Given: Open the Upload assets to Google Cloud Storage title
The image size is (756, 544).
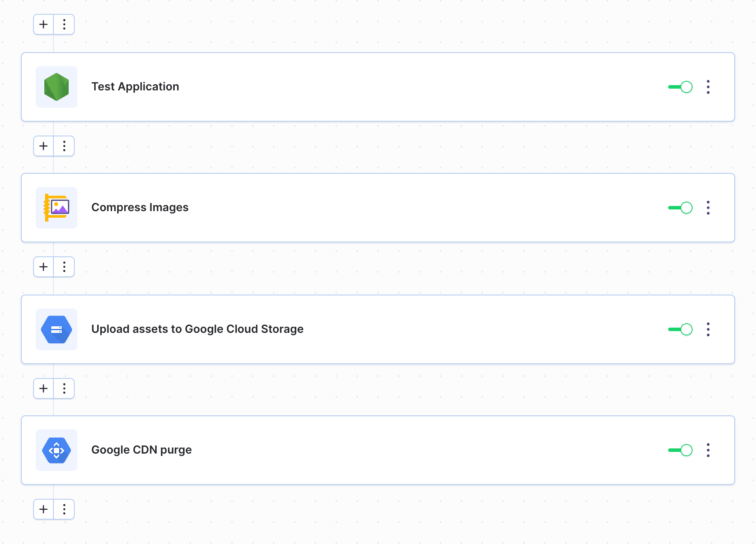Looking at the screenshot, I should click(197, 329).
